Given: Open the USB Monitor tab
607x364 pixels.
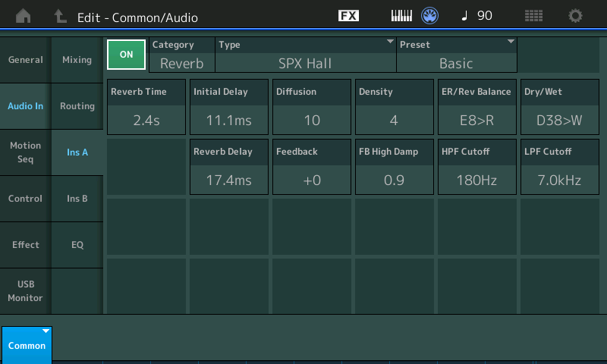Looking at the screenshot, I should pos(25,290).
